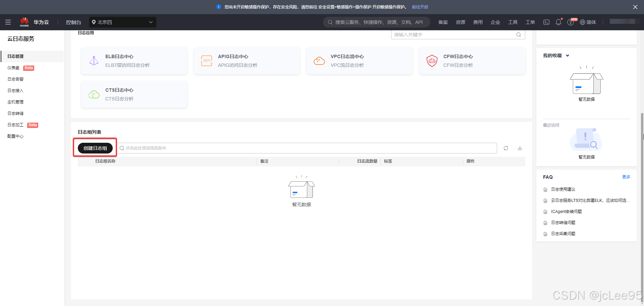Go to 控制台 console

pos(73,22)
